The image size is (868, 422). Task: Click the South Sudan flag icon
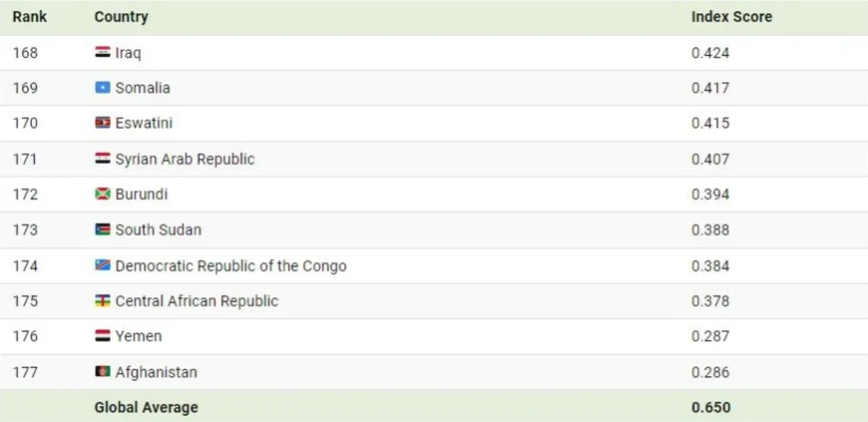(x=102, y=229)
